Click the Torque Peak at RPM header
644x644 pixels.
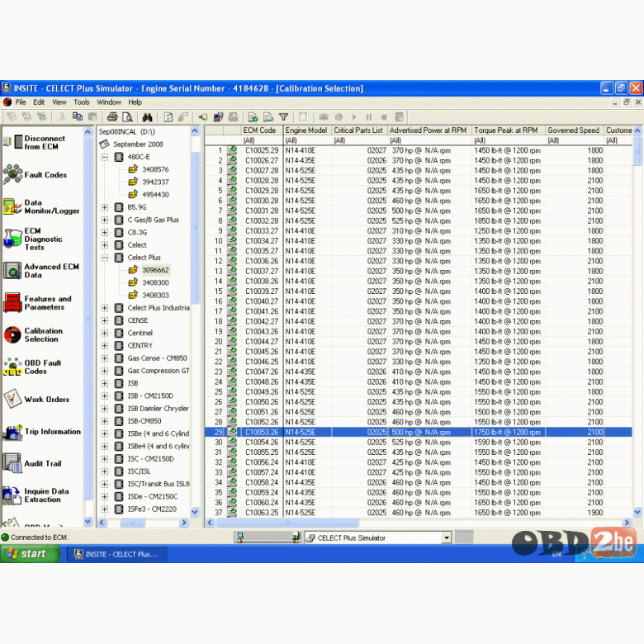(x=509, y=130)
